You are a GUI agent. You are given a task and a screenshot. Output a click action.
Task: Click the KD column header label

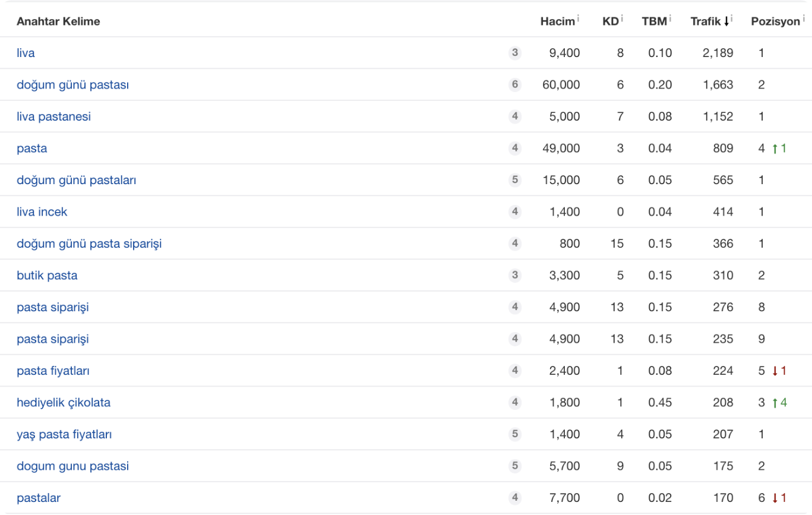pyautogui.click(x=611, y=21)
